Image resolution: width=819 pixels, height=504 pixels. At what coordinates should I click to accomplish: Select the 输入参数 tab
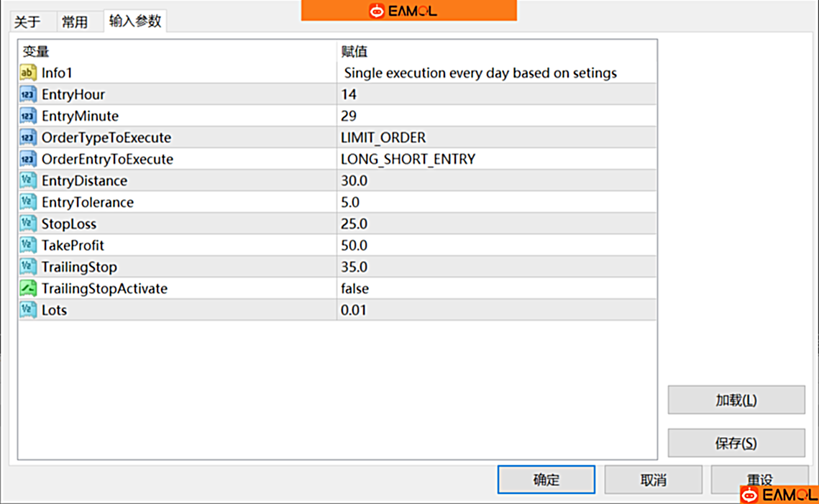(134, 22)
